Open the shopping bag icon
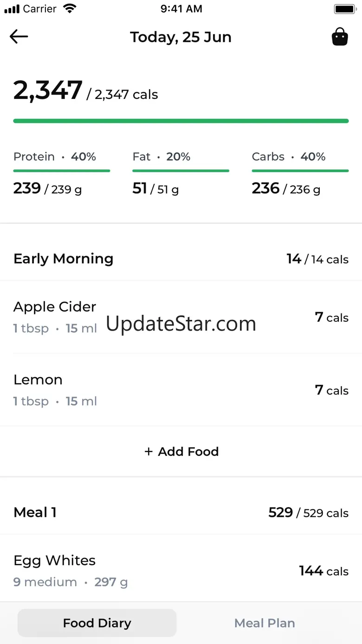The height and width of the screenshot is (644, 362). coord(340,37)
